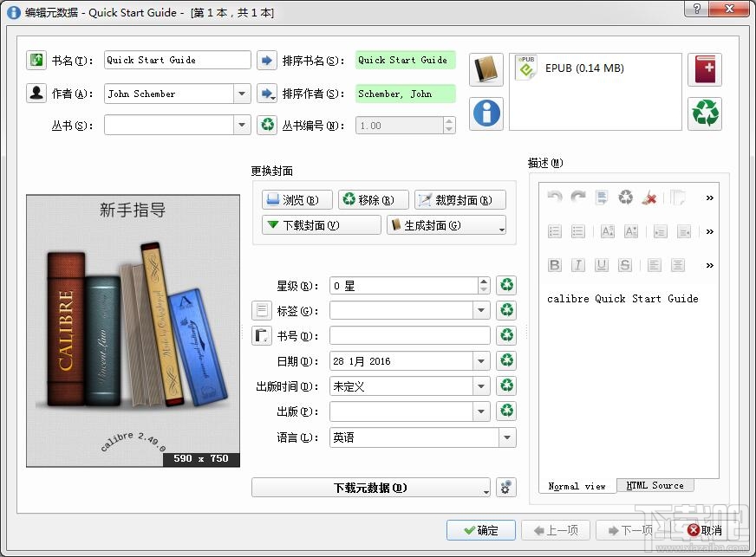Screen dimensions: 756x557
Task: Cancel with the 取消 button
Action: coord(705,530)
